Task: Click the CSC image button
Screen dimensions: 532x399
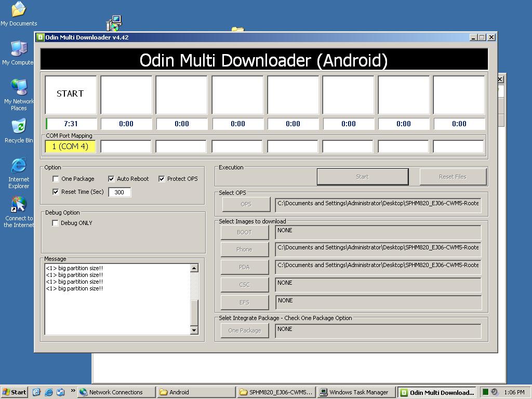Action: [244, 285]
